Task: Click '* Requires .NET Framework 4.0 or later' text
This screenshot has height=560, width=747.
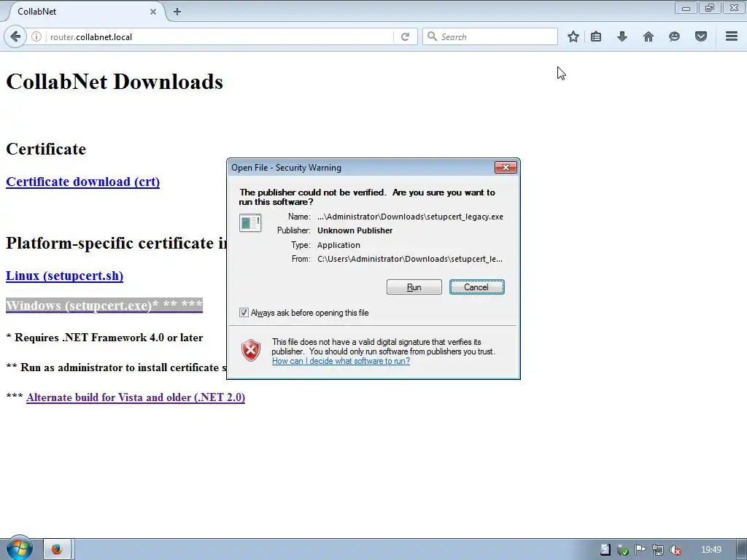Action: click(104, 338)
